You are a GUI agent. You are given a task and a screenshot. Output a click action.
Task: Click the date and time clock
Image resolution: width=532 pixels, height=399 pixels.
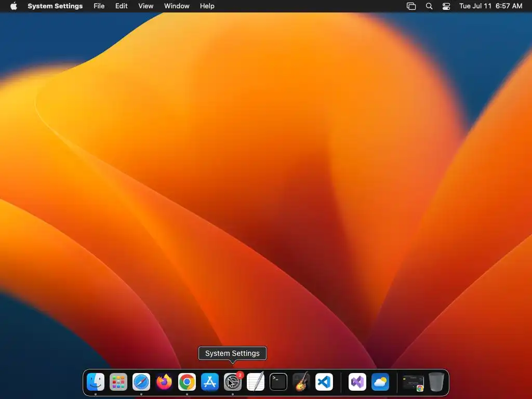(x=490, y=6)
